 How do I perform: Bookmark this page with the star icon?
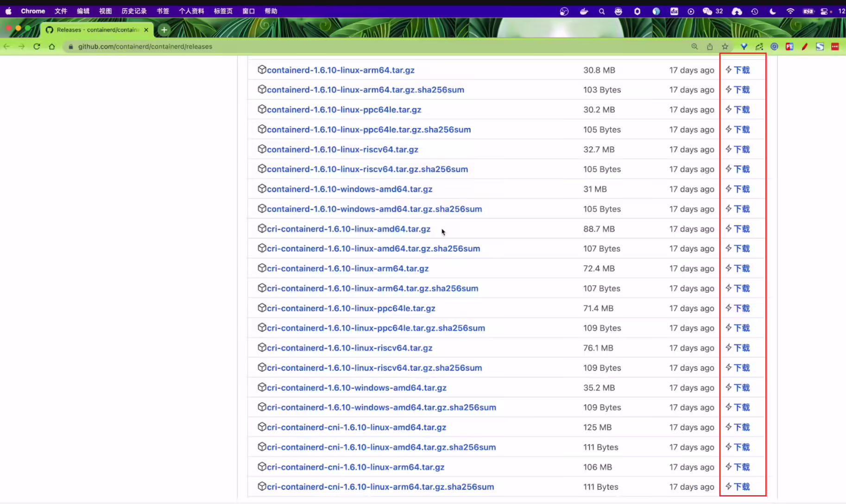[725, 46]
